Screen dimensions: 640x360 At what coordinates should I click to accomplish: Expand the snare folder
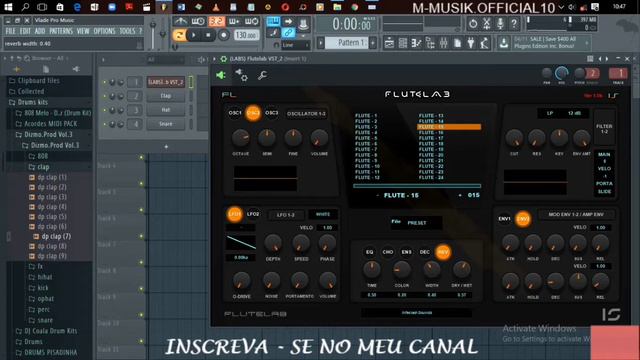point(40,320)
